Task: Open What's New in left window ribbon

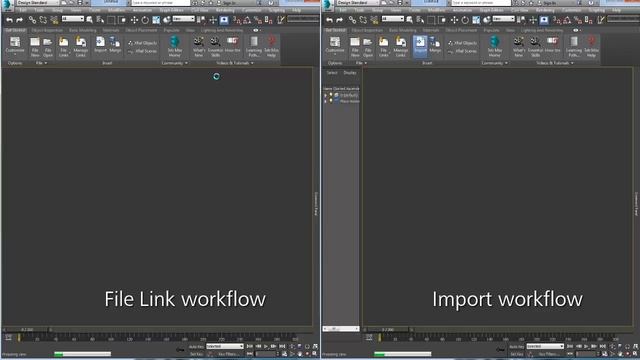Action: 199,47
